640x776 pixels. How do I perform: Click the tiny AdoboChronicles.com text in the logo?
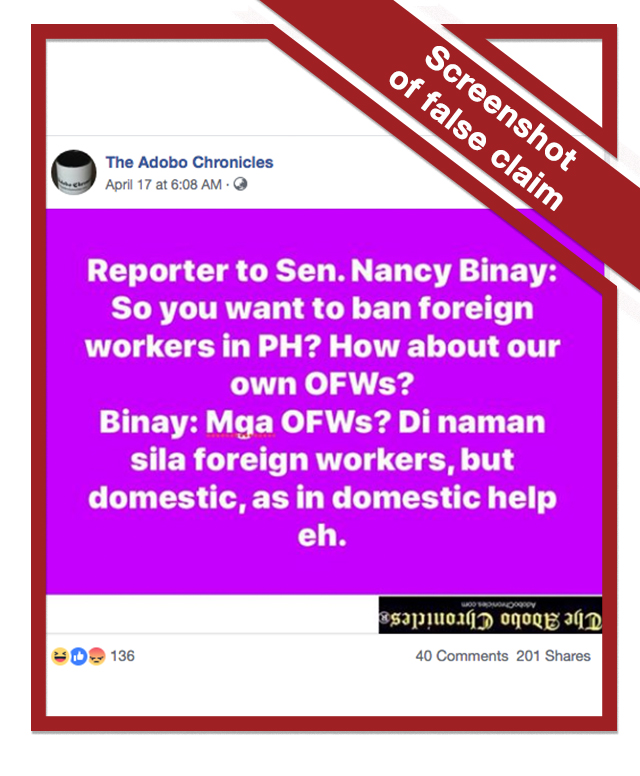point(498,605)
